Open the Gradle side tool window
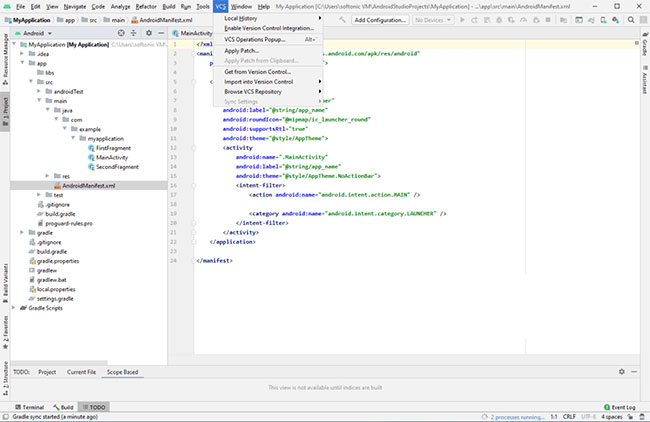This screenshot has height=422, width=650. click(645, 44)
